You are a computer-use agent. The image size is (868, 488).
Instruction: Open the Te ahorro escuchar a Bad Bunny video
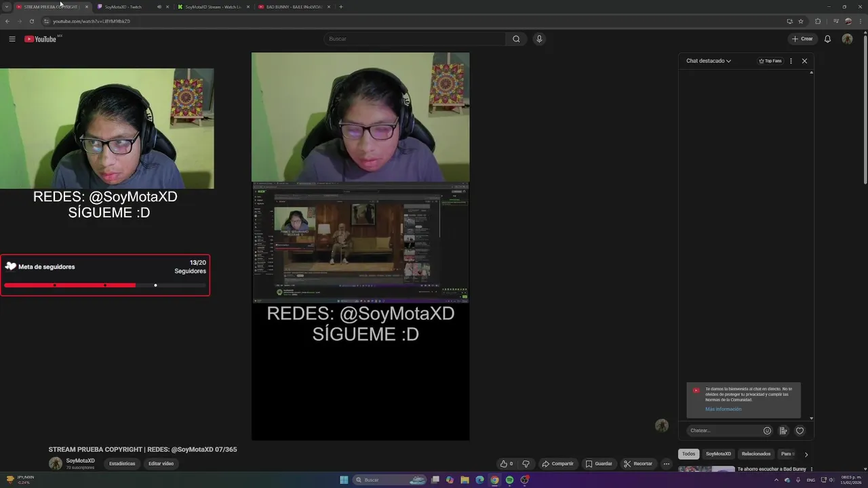coord(772,469)
